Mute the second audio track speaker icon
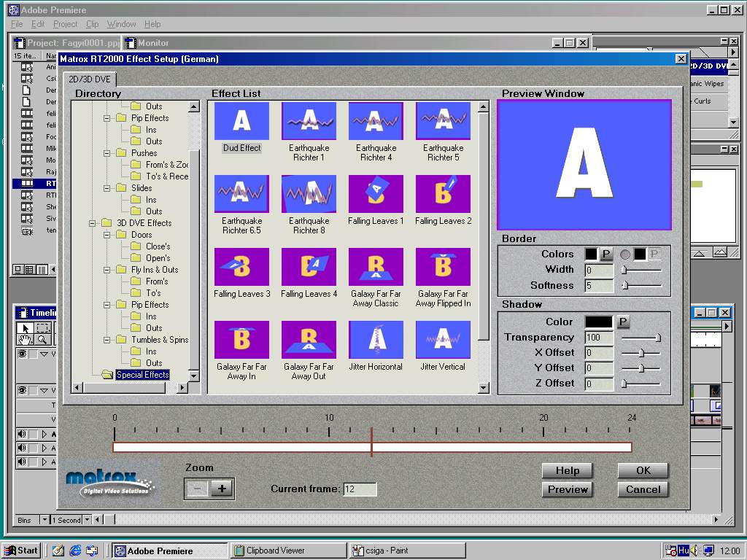The image size is (747, 560). click(22, 448)
